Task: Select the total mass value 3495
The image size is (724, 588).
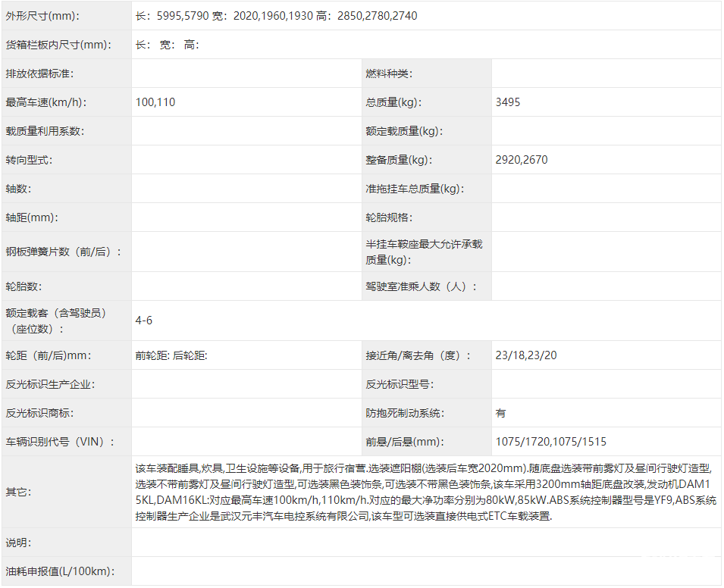Action: (x=507, y=102)
